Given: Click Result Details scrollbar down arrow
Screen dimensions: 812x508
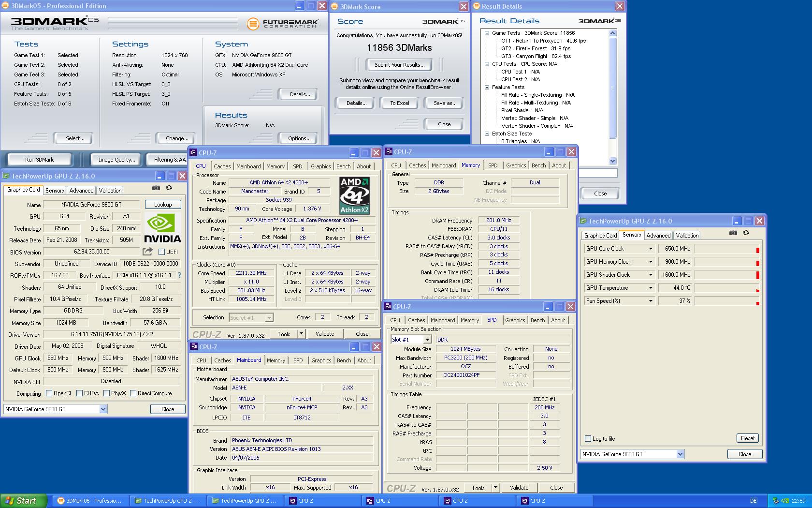Looking at the screenshot, I should click(612, 161).
